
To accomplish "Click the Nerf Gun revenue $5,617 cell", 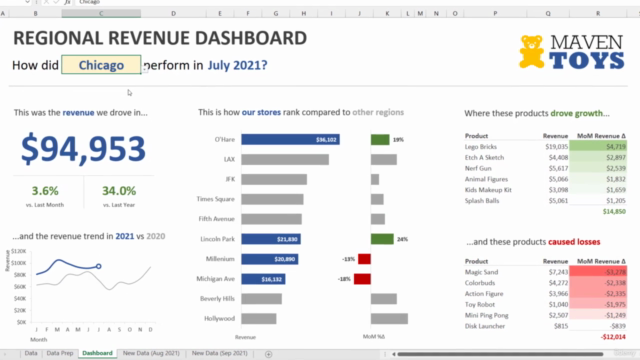I will (x=558, y=168).
